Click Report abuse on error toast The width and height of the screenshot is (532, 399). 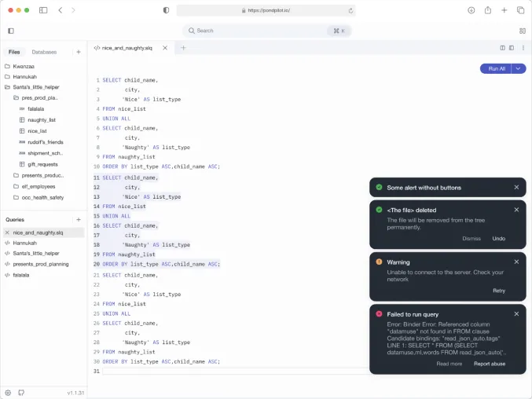coord(490,364)
